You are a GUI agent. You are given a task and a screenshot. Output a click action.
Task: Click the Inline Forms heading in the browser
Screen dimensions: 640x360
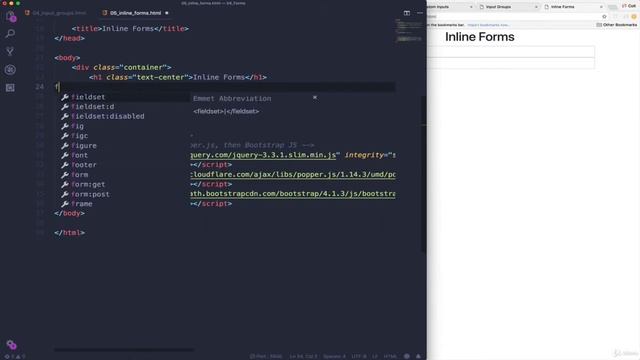click(480, 37)
